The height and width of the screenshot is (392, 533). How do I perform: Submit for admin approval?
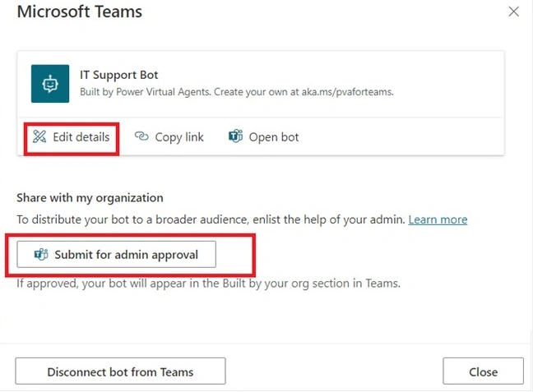(116, 255)
